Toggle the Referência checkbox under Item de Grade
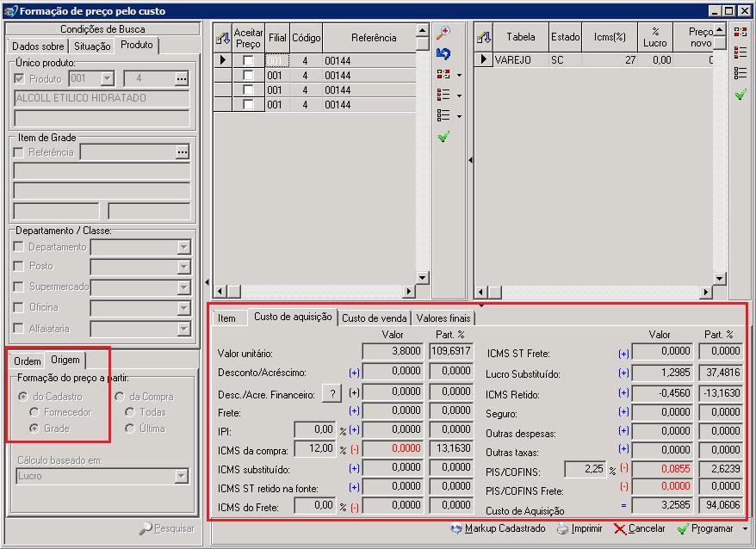 point(19,152)
